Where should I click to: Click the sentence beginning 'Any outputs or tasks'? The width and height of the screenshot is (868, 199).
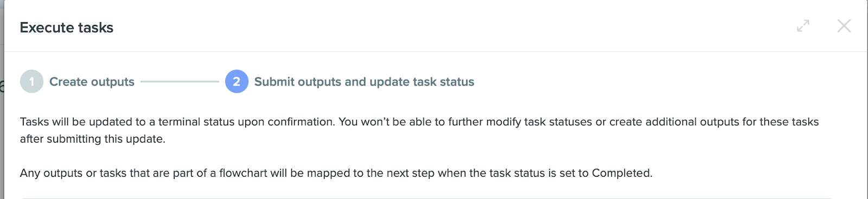[x=336, y=174]
